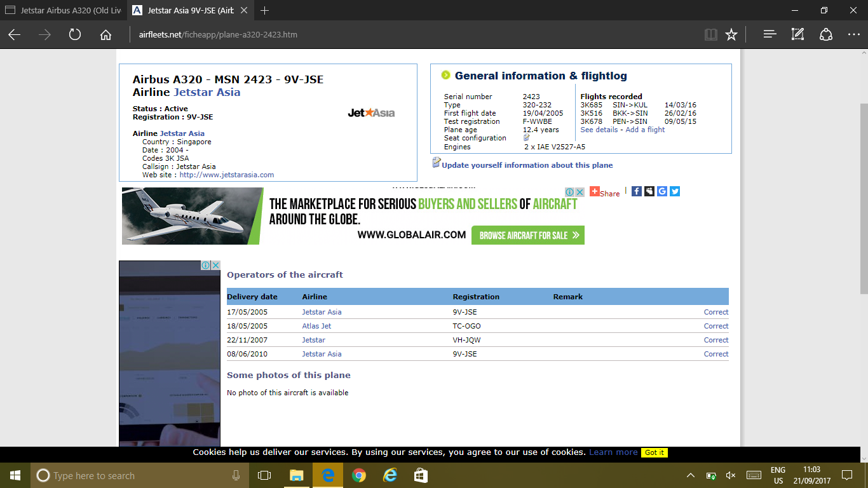The height and width of the screenshot is (488, 868).
Task: Launch Internet Explorer from the taskbar
Action: point(390,475)
